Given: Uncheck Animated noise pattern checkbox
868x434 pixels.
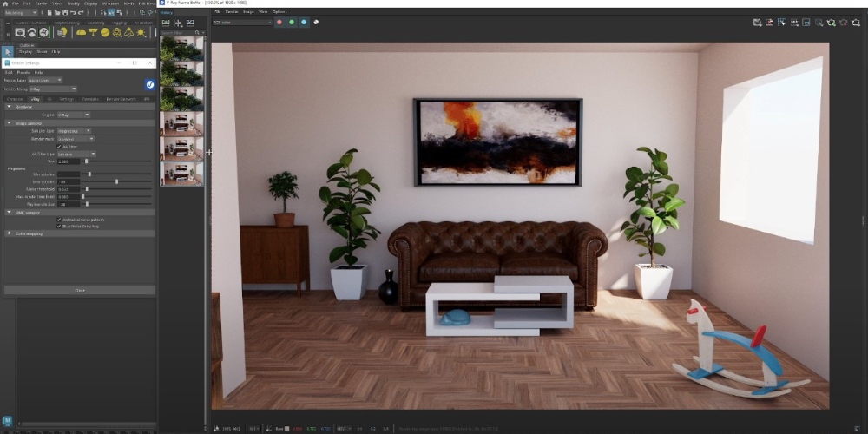Looking at the screenshot, I should [x=59, y=220].
